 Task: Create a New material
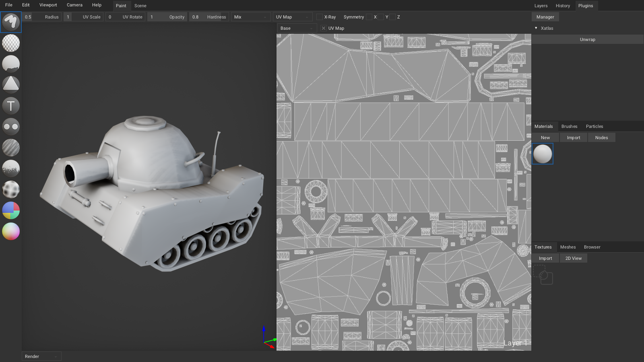(545, 137)
